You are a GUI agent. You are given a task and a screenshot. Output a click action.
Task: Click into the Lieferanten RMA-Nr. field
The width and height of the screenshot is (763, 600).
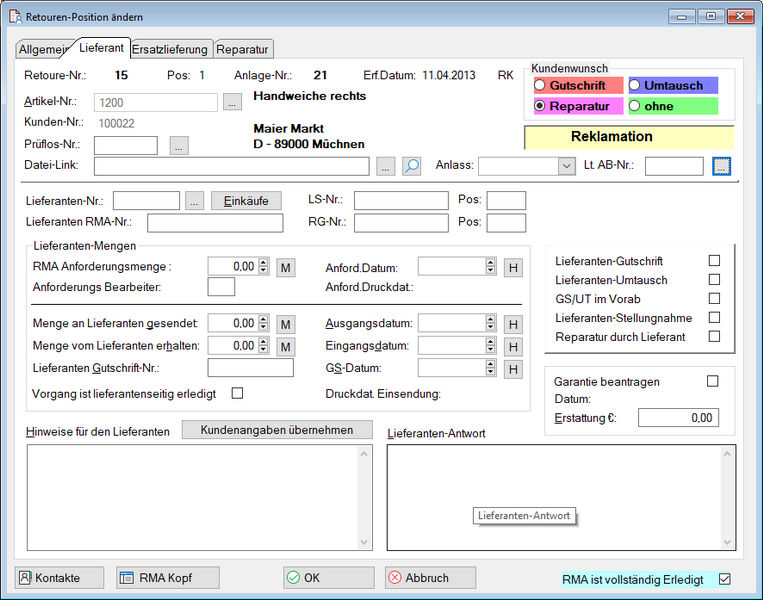click(x=215, y=223)
